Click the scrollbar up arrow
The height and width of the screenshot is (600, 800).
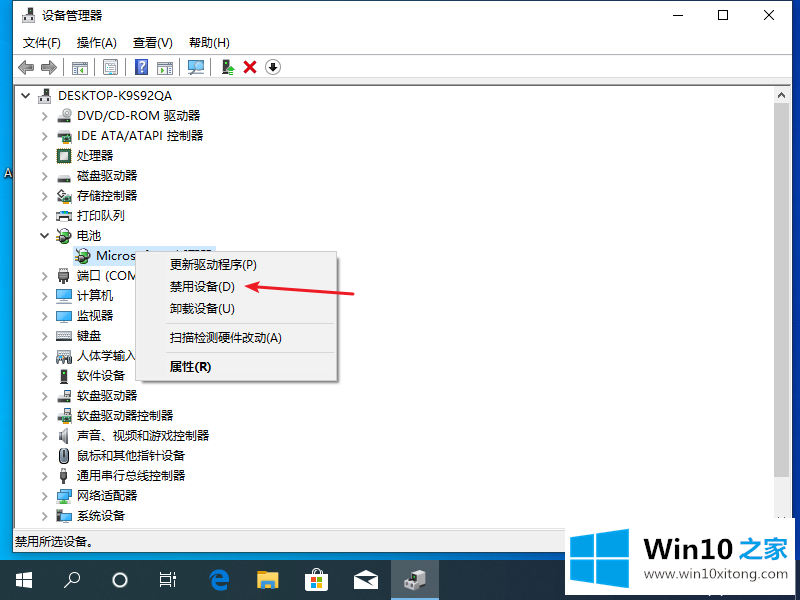pos(781,95)
